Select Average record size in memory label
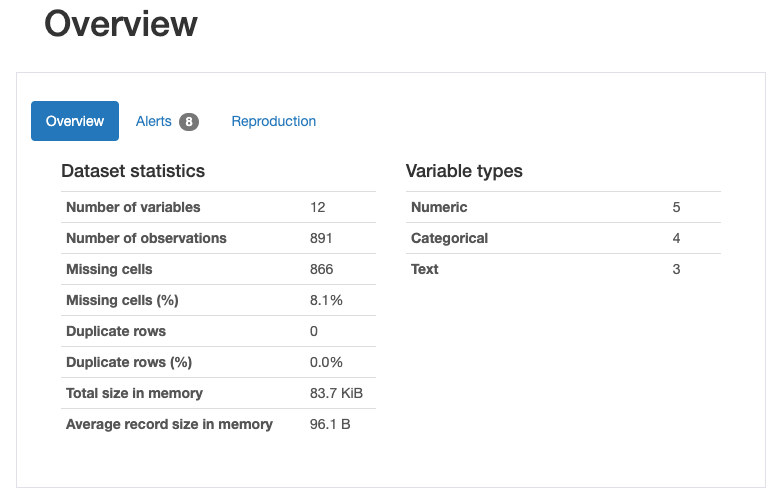Image resolution: width=778 pixels, height=501 pixels. [169, 424]
